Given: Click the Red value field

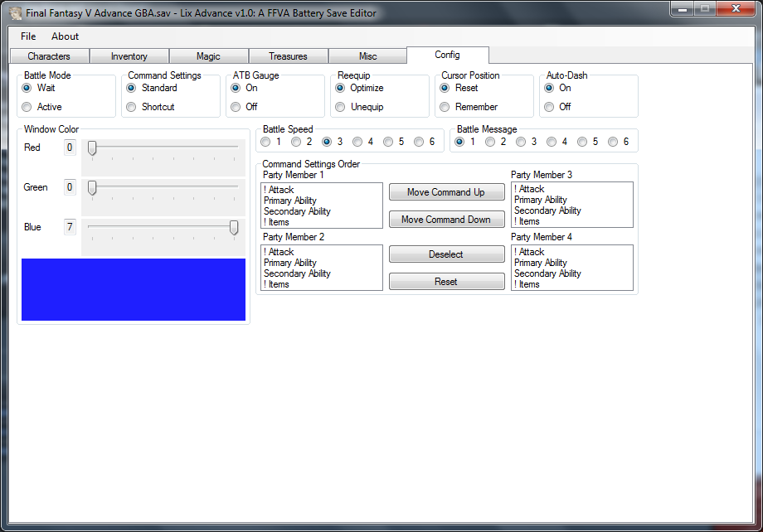Looking at the screenshot, I should coord(70,148).
